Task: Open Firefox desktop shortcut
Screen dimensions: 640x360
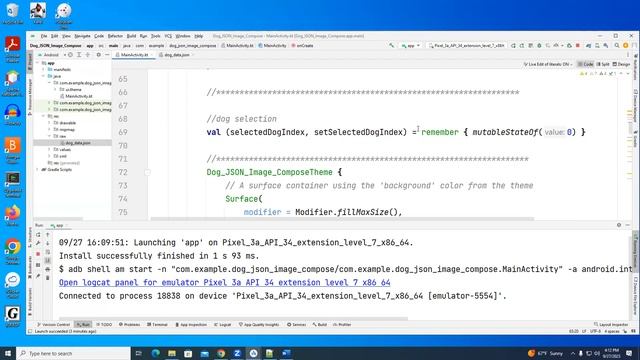Action: point(13,216)
